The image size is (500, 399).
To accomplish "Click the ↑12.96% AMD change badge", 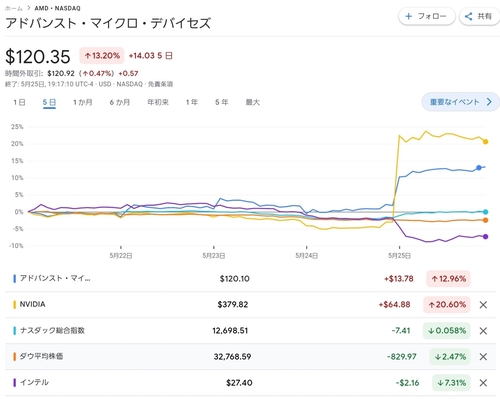I will 448,279.
